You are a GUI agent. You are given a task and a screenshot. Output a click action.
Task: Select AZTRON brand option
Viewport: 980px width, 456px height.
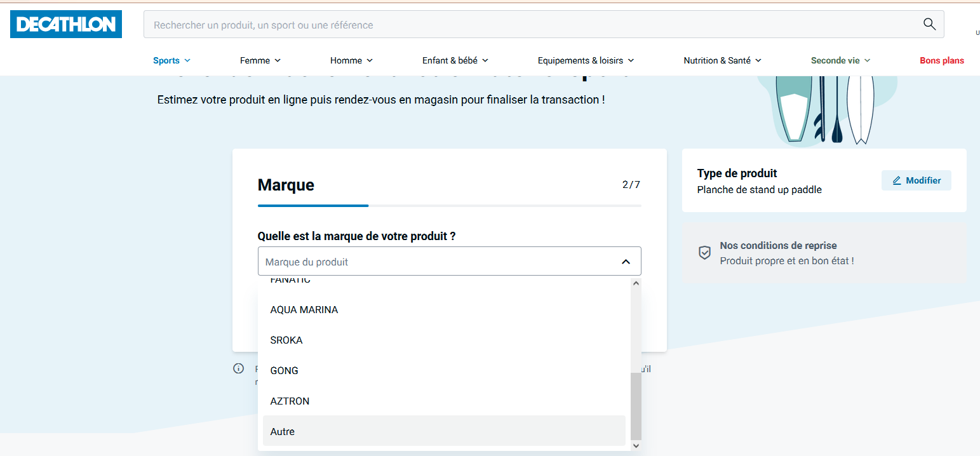(x=444, y=401)
